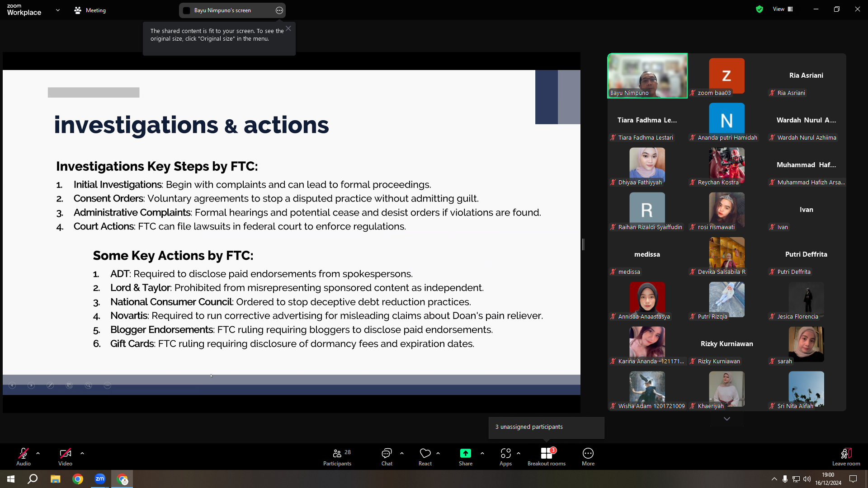Open the More options menu in toolbar
This screenshot has height=488, width=868.
tap(588, 456)
